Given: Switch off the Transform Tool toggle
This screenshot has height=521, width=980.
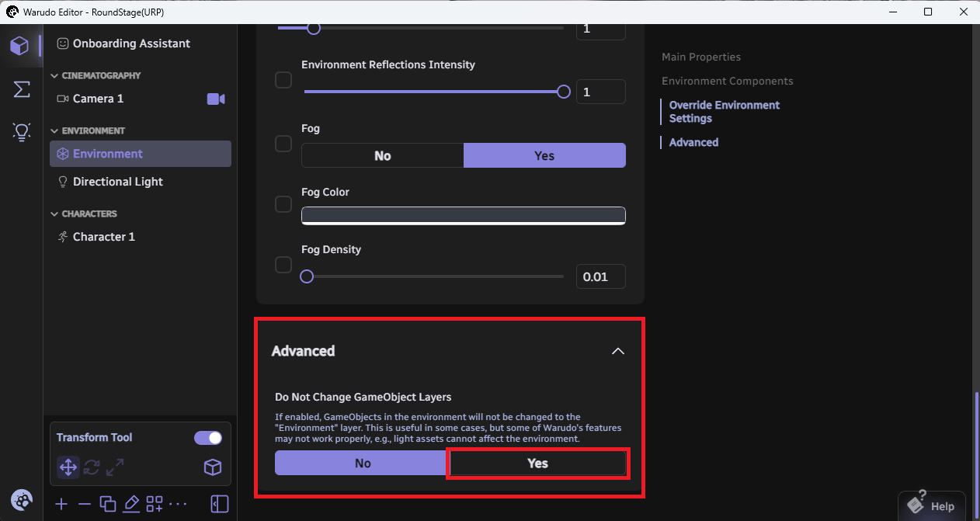Looking at the screenshot, I should click(208, 438).
